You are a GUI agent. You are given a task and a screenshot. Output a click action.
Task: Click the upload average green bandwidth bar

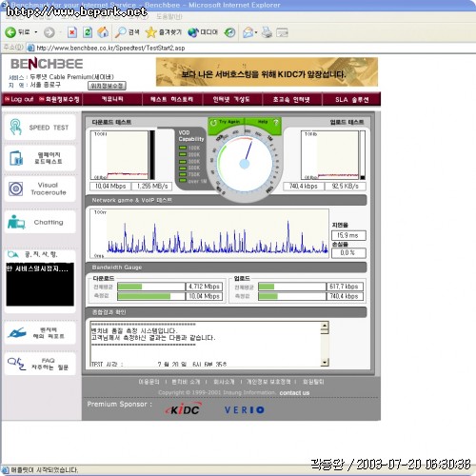tap(267, 287)
